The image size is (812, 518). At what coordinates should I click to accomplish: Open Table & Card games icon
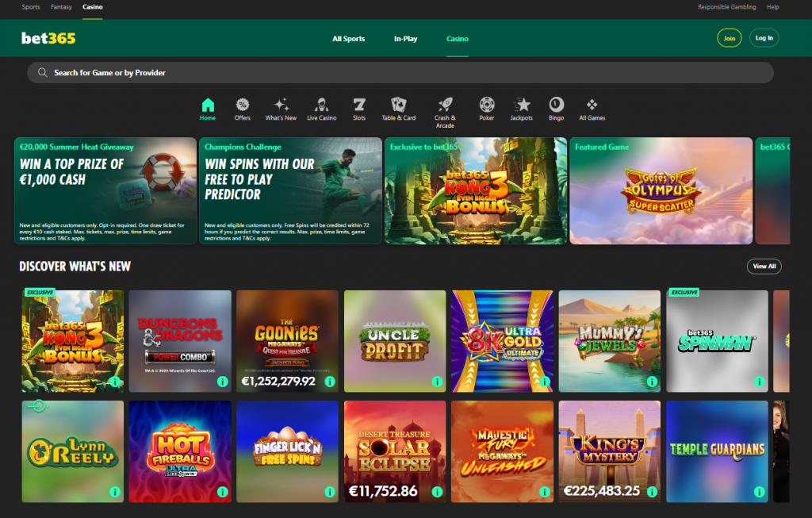[x=399, y=106]
